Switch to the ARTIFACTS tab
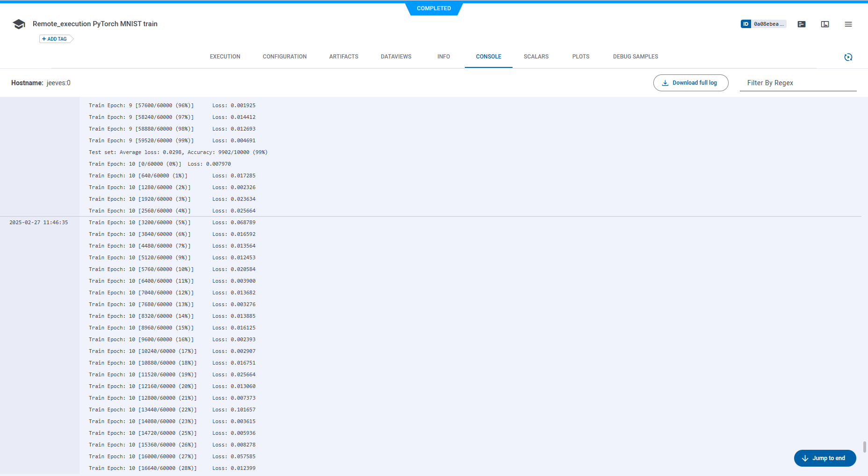The height and width of the screenshot is (476, 868). (343, 56)
